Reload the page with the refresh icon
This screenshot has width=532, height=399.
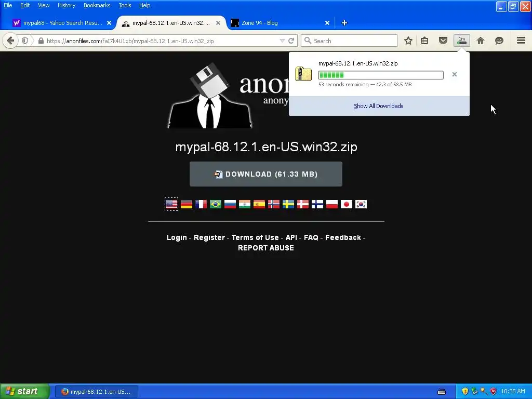pos(291,41)
